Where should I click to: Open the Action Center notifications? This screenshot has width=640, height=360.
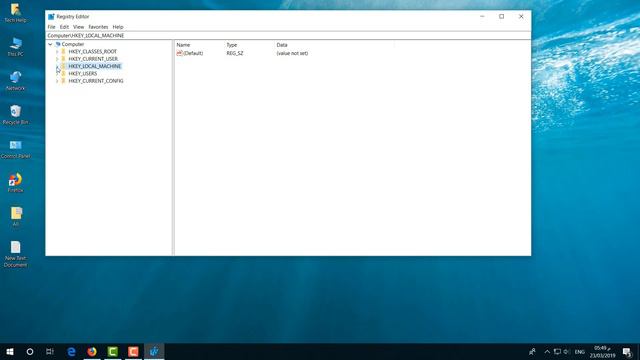pyautogui.click(x=627, y=352)
